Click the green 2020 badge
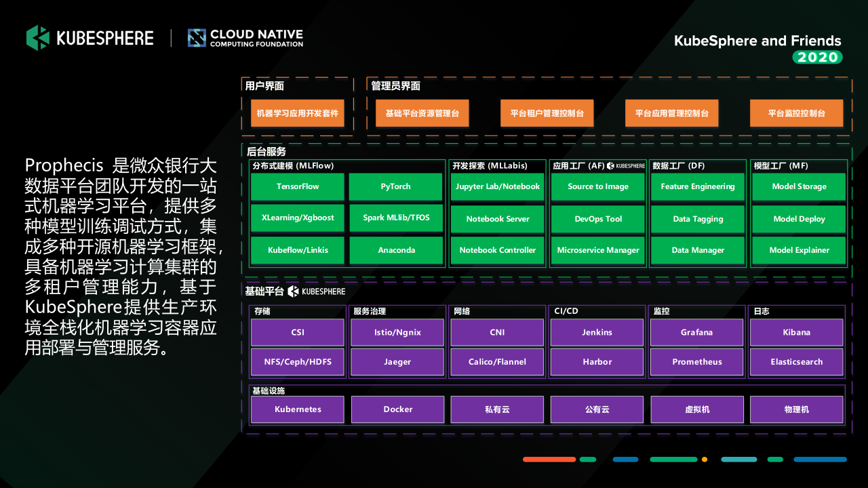 tap(817, 58)
